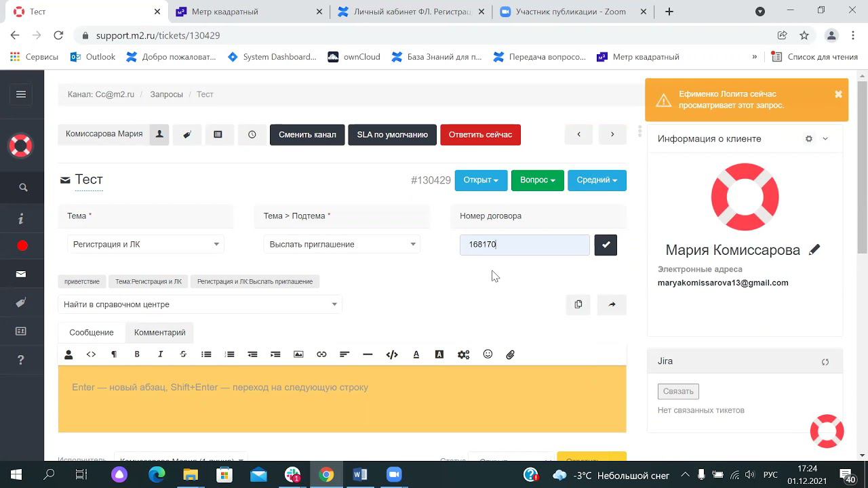868x488 pixels.
Task: Click the tag icon next to Комиссарова Мария
Action: point(187,134)
